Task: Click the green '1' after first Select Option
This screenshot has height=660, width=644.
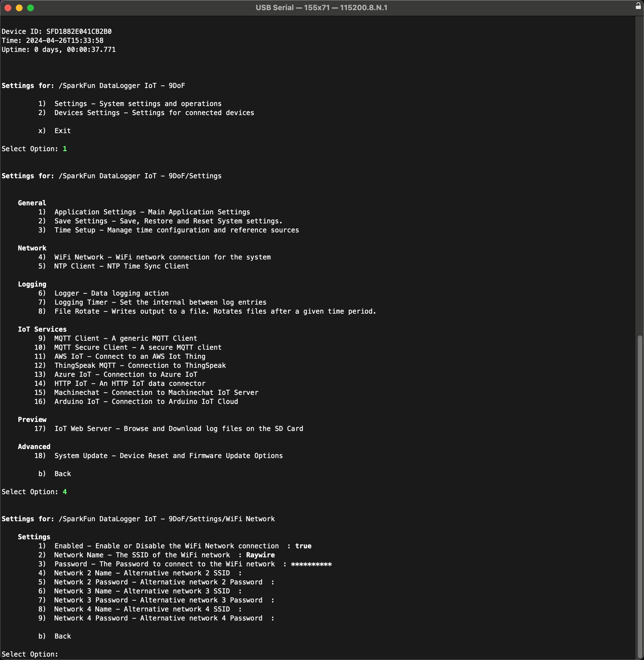Action: 65,149
